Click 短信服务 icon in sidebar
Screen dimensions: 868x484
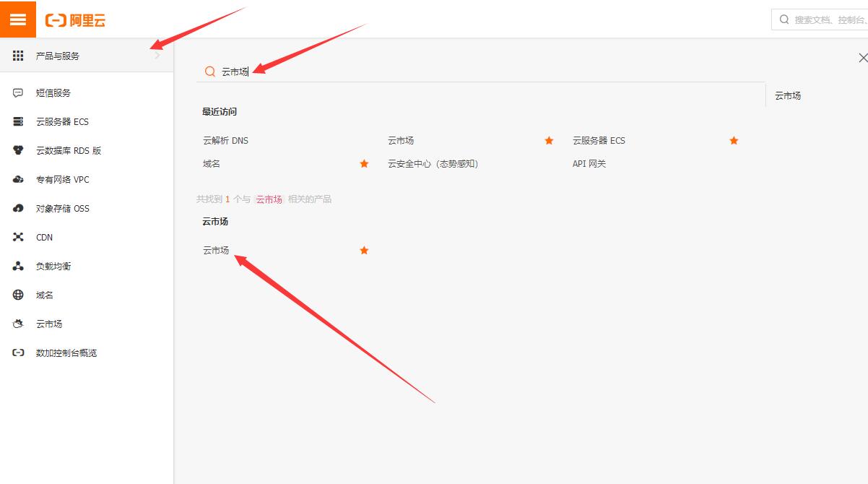click(x=18, y=93)
